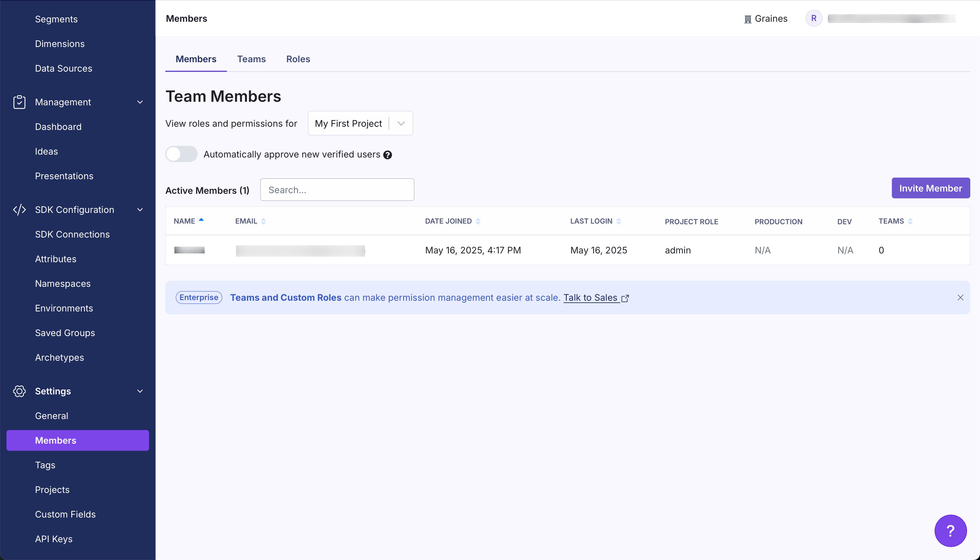
Task: Focus the member Search field
Action: click(x=337, y=190)
